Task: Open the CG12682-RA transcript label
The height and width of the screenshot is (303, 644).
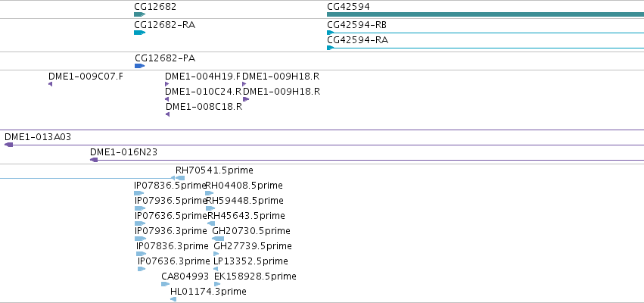Action: [x=165, y=25]
